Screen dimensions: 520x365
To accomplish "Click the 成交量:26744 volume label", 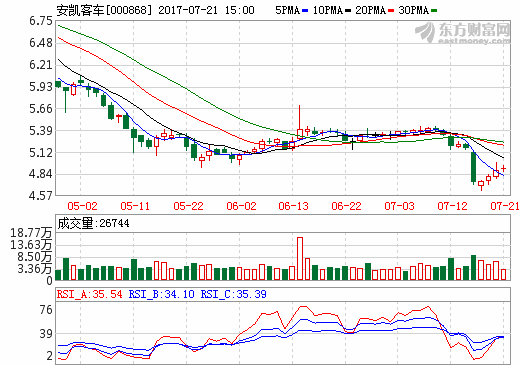I will click(x=93, y=223).
